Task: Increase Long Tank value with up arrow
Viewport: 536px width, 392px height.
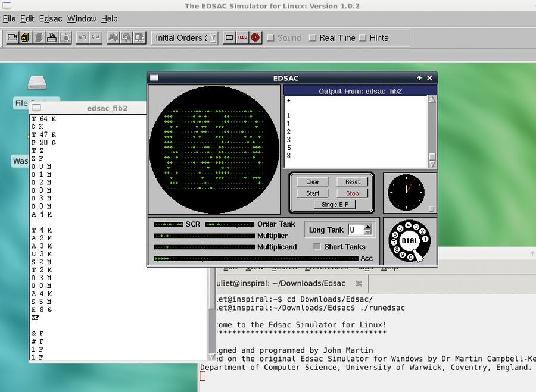Action: point(367,227)
